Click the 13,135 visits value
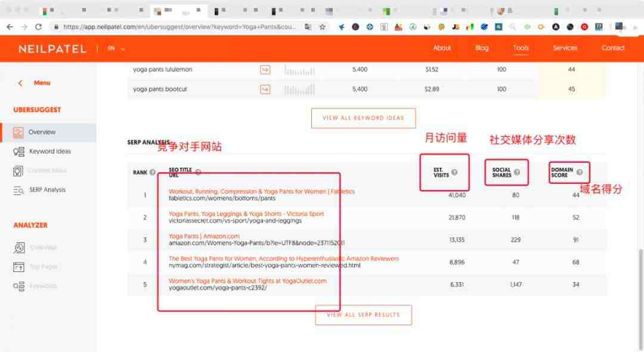The image size is (644, 352). point(457,240)
